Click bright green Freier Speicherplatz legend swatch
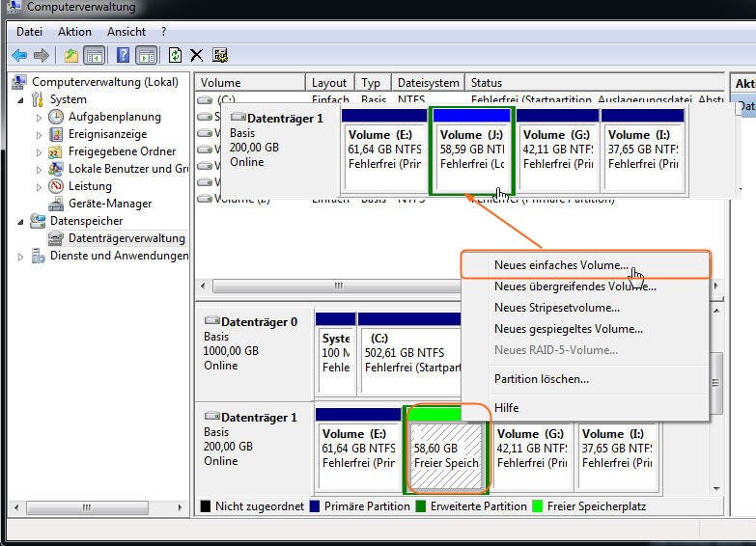 537,506
